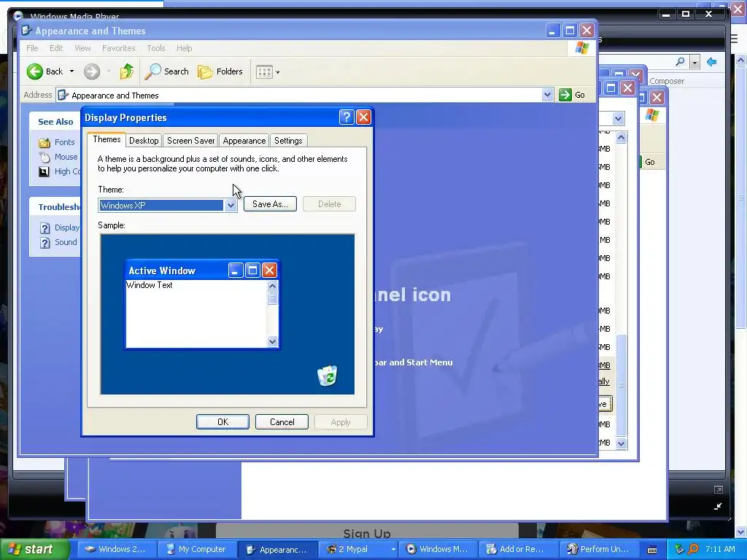Open the Tools menu
Screen dimensions: 747x560
tap(156, 48)
